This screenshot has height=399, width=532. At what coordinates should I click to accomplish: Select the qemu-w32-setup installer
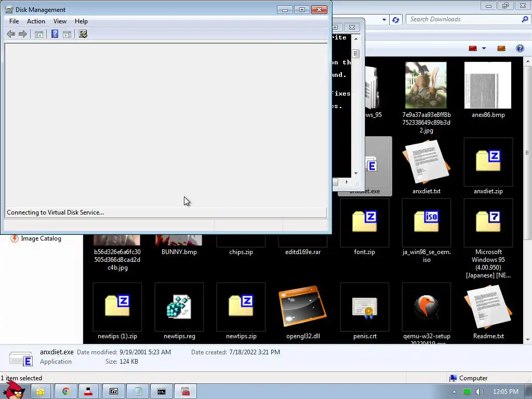click(426, 313)
